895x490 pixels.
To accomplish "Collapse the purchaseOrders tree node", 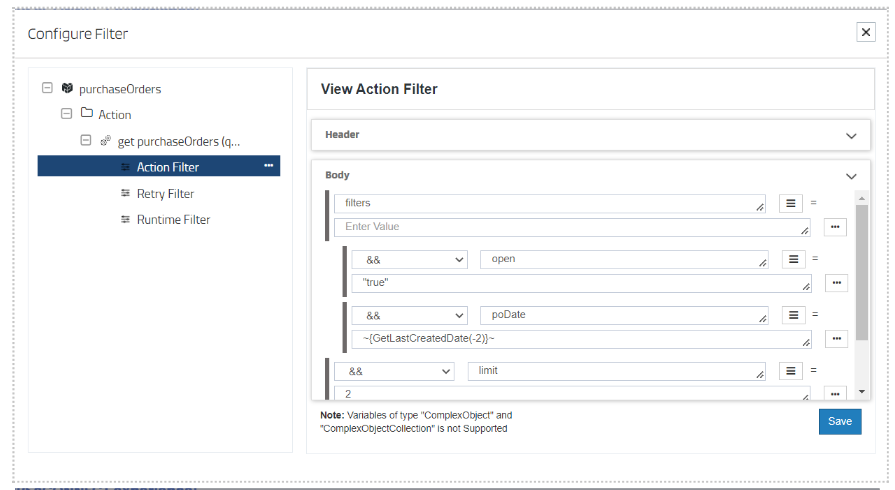I will (47, 87).
